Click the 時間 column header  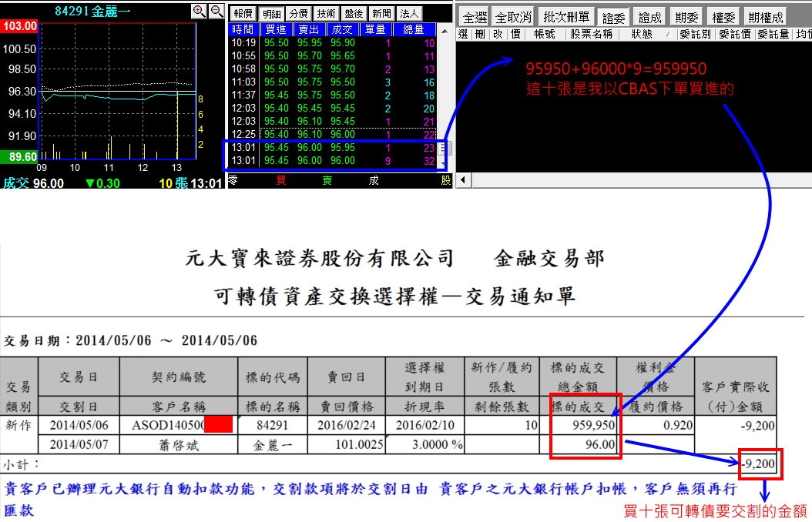coord(243,29)
